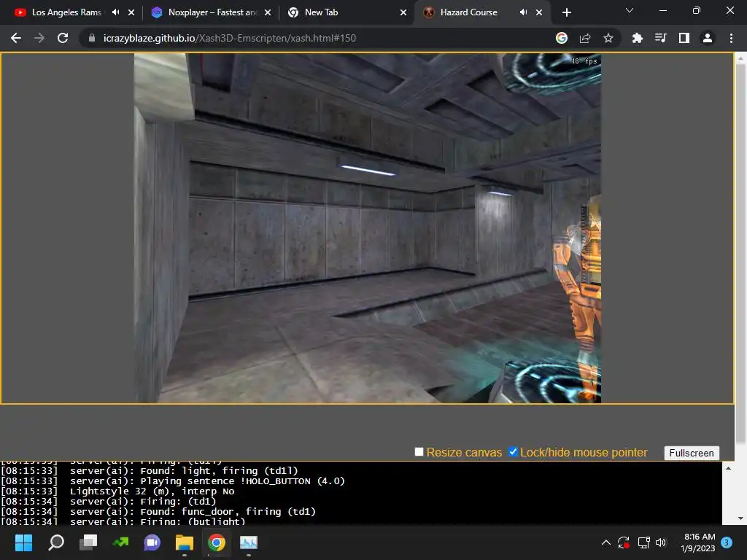The width and height of the screenshot is (747, 560).
Task: Click the console line 'Lightstyle 32 (m), interp No'
Action: point(152,491)
